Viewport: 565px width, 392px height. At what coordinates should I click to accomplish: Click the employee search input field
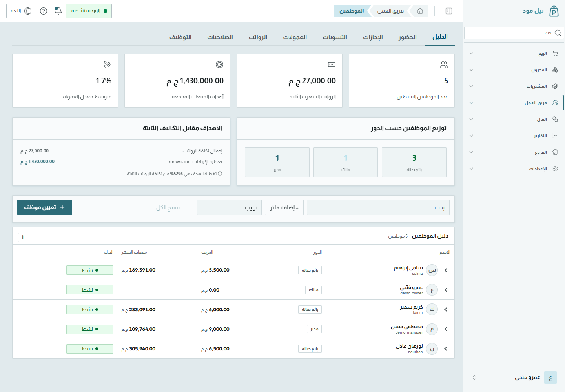click(378, 207)
